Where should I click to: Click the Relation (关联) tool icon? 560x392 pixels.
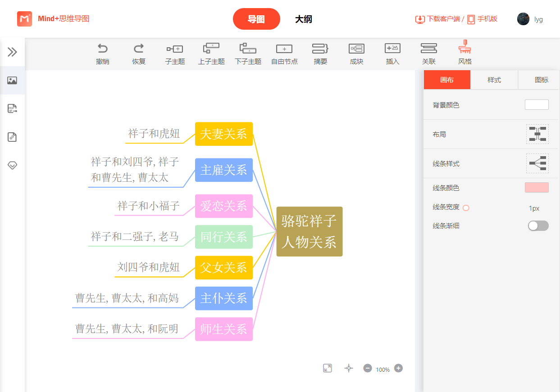(x=428, y=48)
